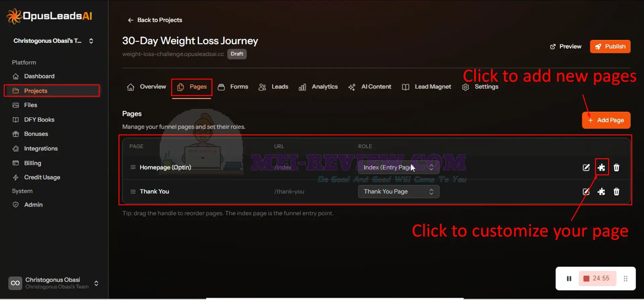Select the Pages tab

(192, 87)
